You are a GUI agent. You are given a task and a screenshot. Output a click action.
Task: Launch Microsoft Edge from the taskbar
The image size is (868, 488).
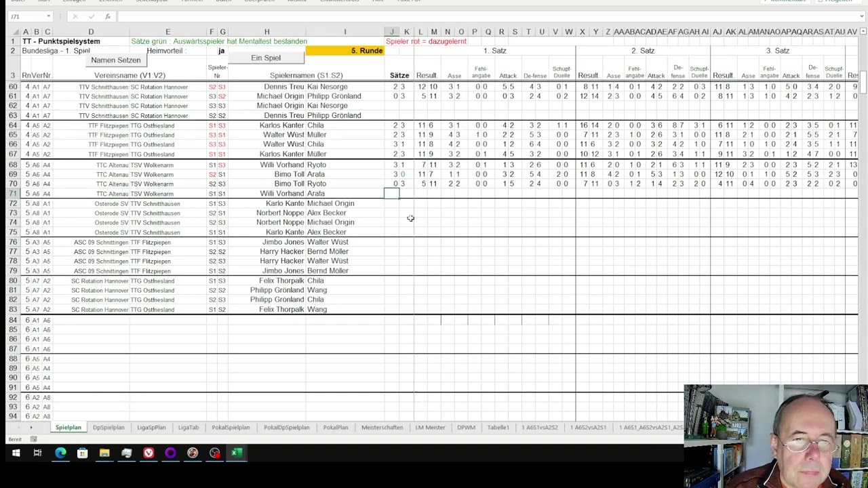(x=60, y=453)
